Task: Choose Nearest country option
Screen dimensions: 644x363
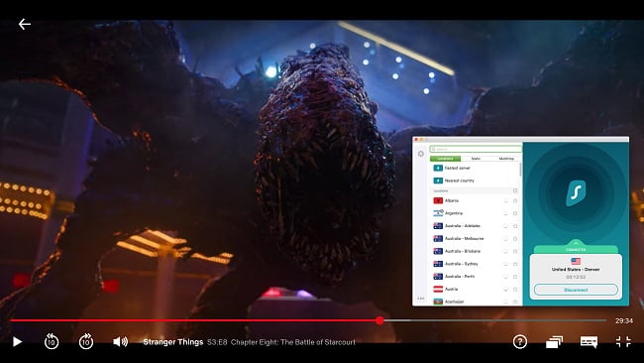Action: coord(476,181)
